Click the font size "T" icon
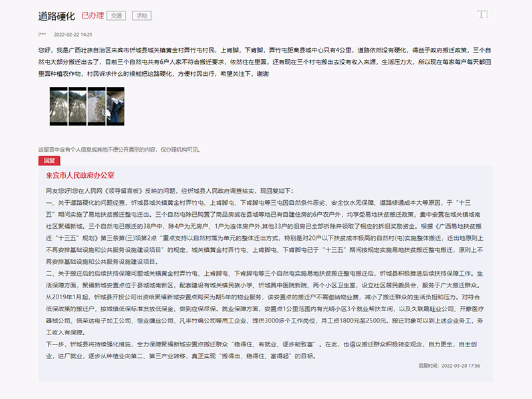Image resolution: width=532 pixels, height=399 pixels. (x=483, y=15)
